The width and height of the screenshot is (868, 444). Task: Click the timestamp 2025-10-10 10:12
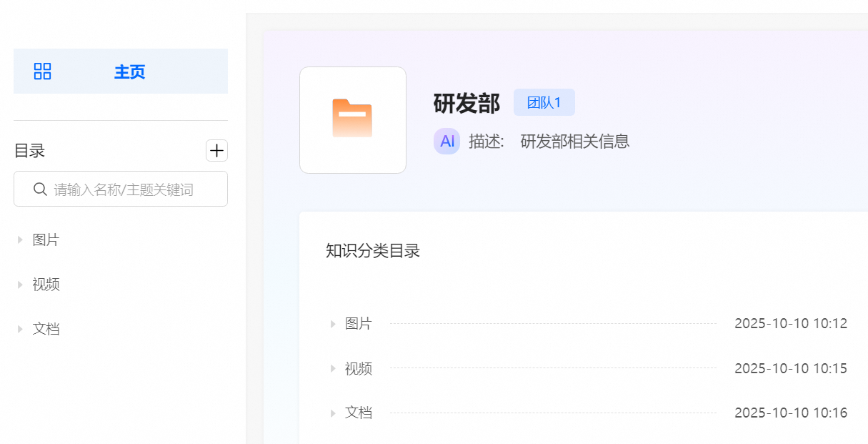(791, 324)
